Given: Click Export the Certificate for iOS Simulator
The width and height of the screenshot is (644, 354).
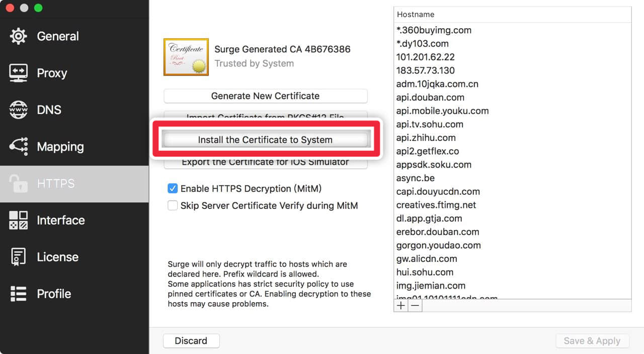Looking at the screenshot, I should (x=265, y=164).
